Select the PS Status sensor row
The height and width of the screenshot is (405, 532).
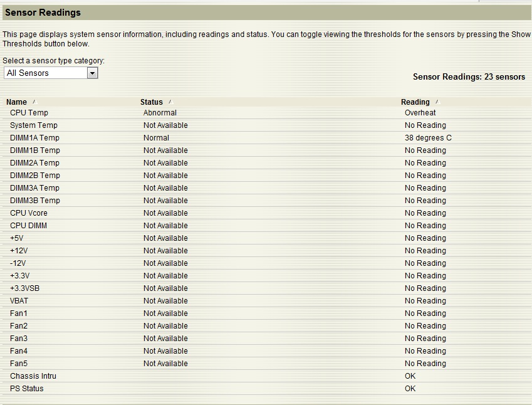[x=27, y=389]
